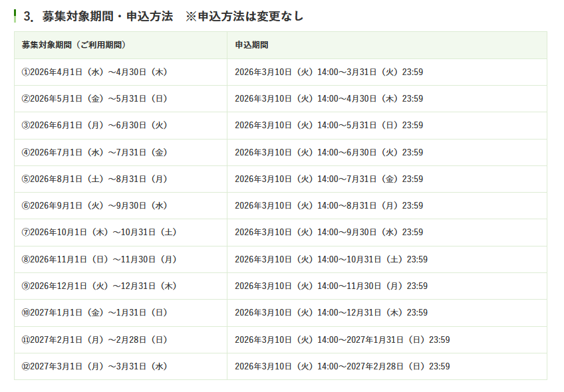Select period ⑨ December 2026 usage cell

point(99,286)
